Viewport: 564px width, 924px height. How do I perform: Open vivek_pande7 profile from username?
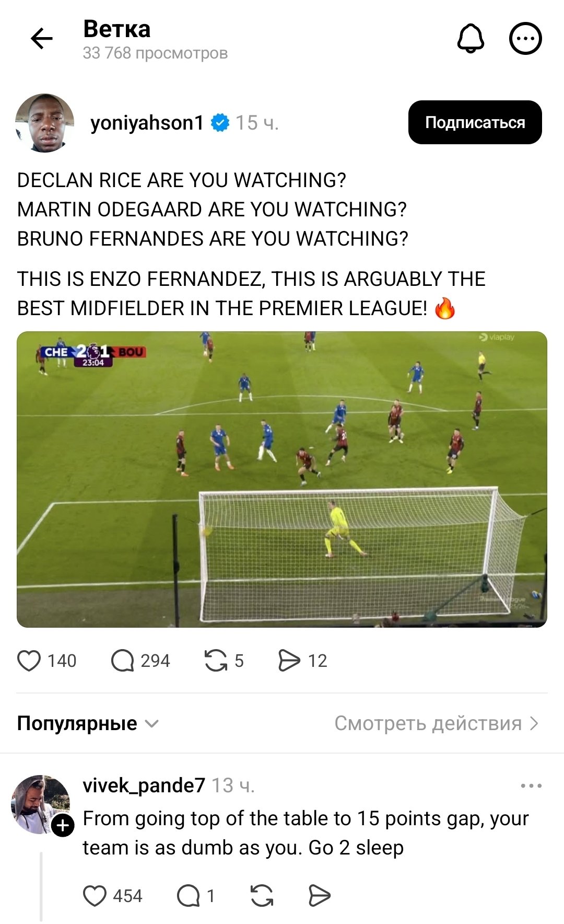coord(144,786)
